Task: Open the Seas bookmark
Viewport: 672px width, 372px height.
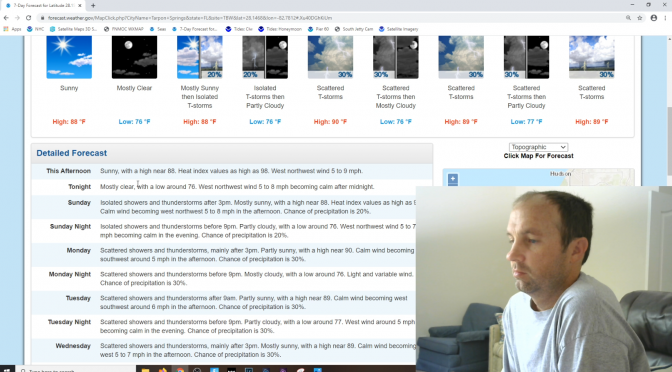Action: pos(158,29)
